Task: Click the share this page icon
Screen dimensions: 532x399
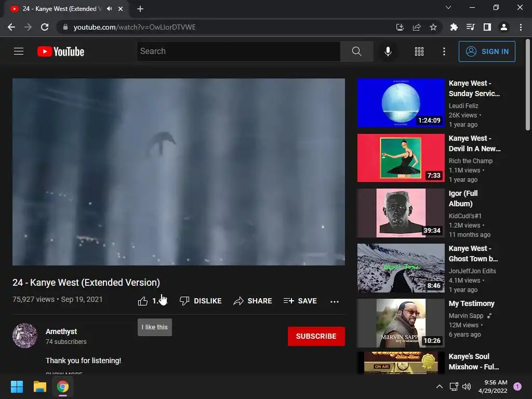Action: click(x=417, y=27)
